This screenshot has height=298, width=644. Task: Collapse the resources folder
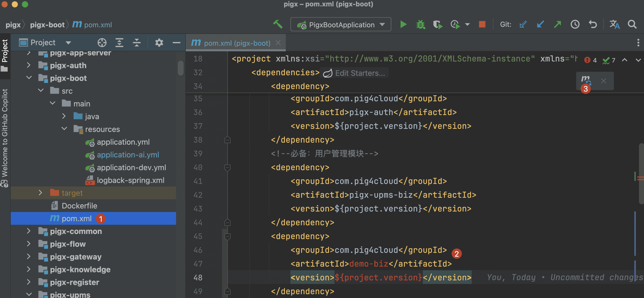(64, 128)
